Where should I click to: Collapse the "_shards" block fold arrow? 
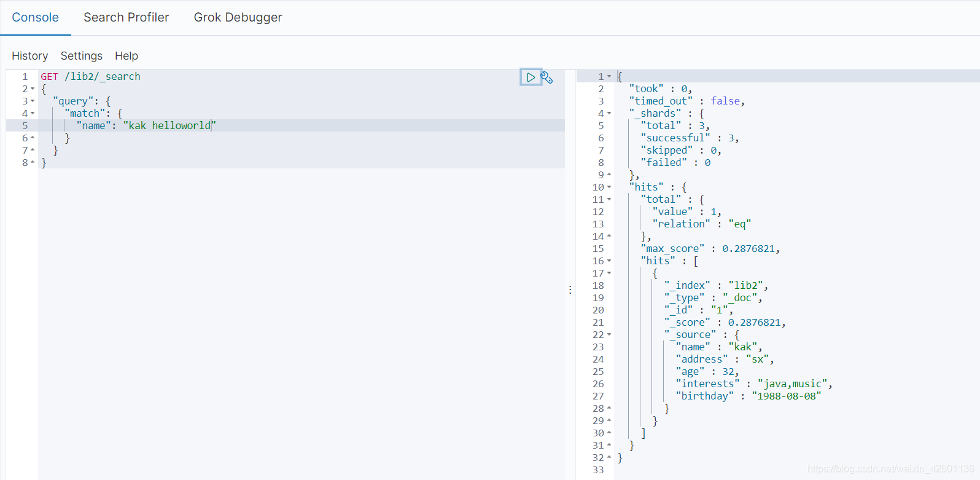point(609,114)
